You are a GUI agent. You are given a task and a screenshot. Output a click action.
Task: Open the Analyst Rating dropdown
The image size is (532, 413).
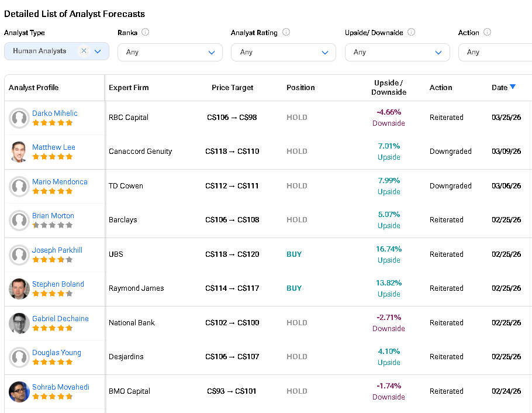point(283,52)
